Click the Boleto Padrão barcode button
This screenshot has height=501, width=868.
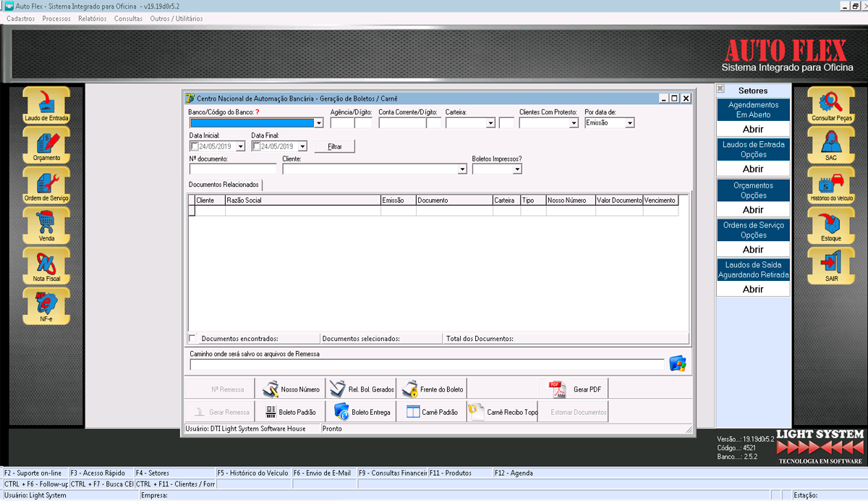click(x=290, y=412)
